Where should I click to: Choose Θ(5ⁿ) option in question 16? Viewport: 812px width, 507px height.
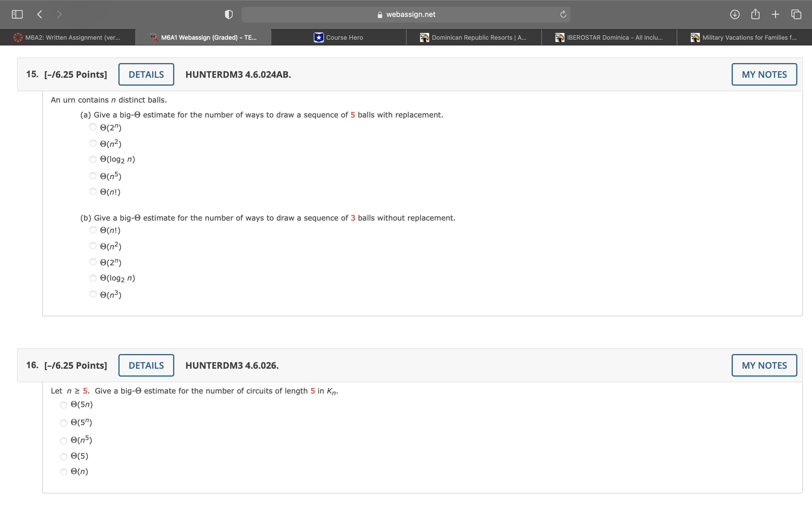click(x=64, y=423)
